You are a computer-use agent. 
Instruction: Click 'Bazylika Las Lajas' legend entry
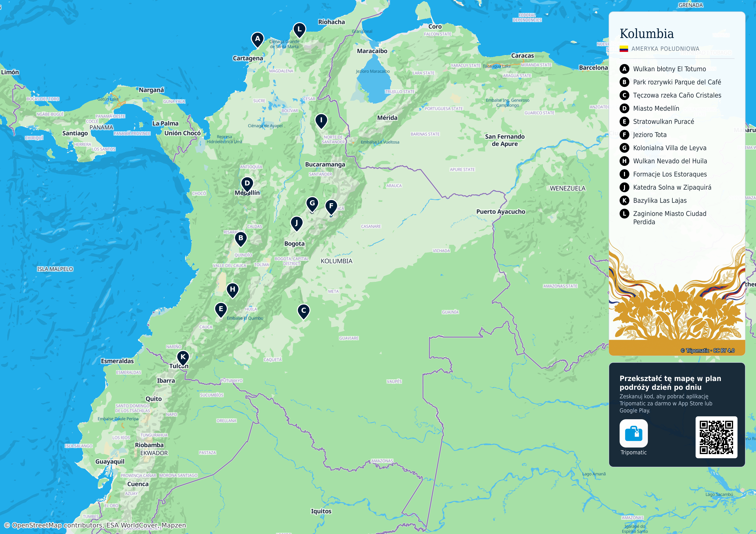point(660,200)
